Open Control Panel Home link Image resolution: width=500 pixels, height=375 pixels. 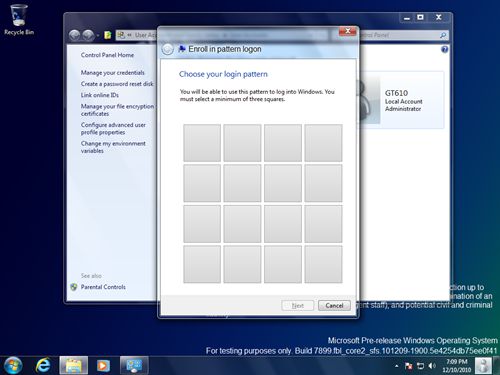(107, 55)
